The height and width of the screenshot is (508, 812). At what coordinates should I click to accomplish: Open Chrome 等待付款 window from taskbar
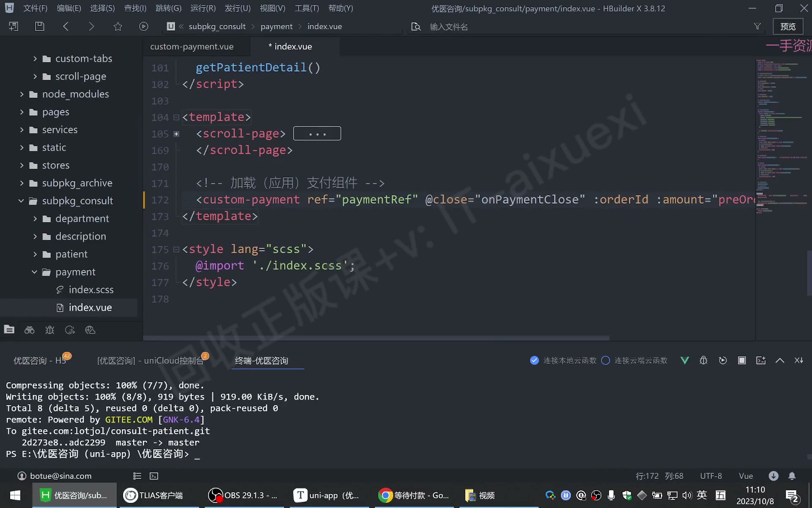(x=414, y=495)
